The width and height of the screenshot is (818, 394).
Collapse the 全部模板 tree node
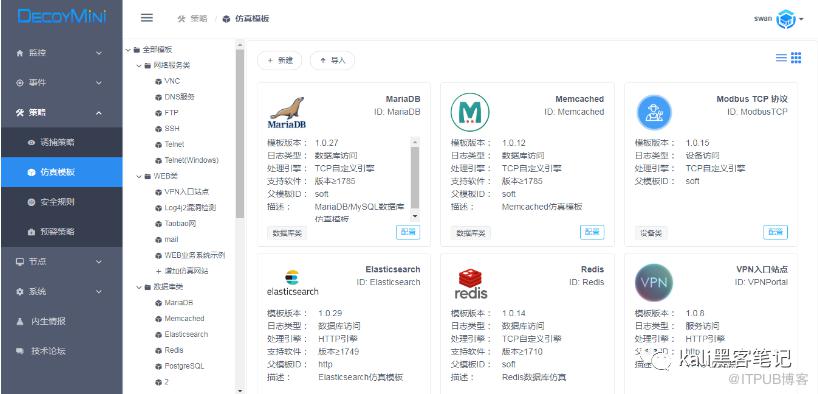point(128,50)
